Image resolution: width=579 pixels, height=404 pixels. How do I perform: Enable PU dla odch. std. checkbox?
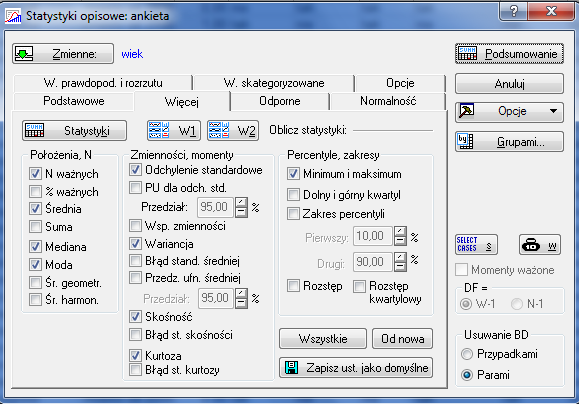point(136,188)
